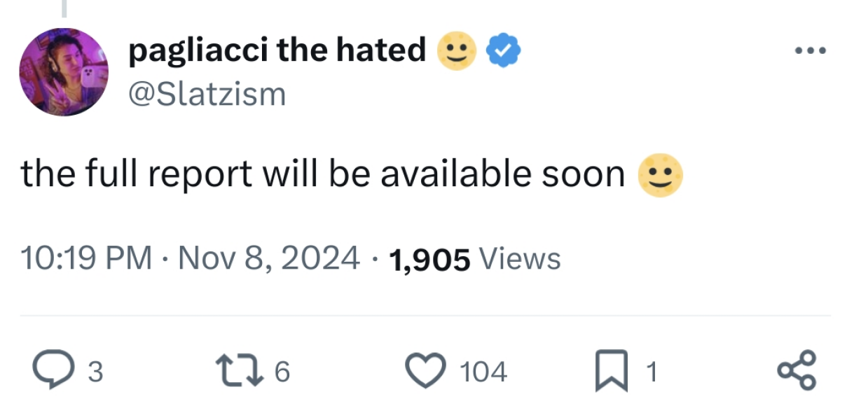This screenshot has width=868, height=420.
Task: Open the share icon menu
Action: coord(797,371)
